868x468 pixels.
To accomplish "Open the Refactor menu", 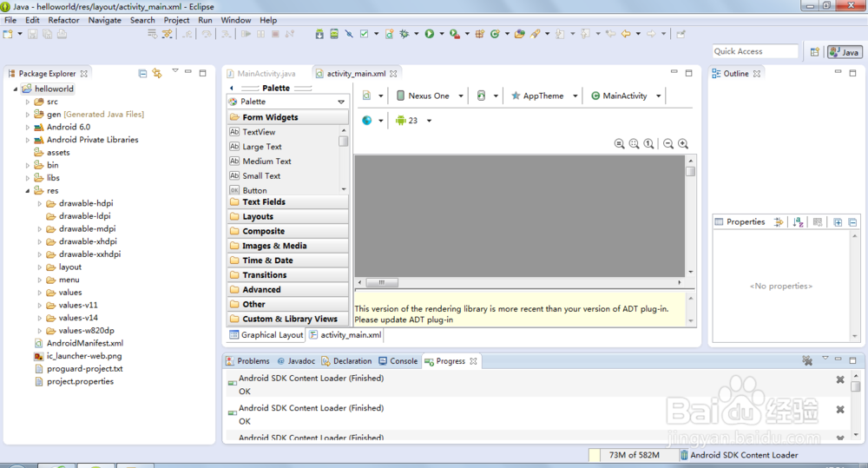I will click(x=63, y=20).
